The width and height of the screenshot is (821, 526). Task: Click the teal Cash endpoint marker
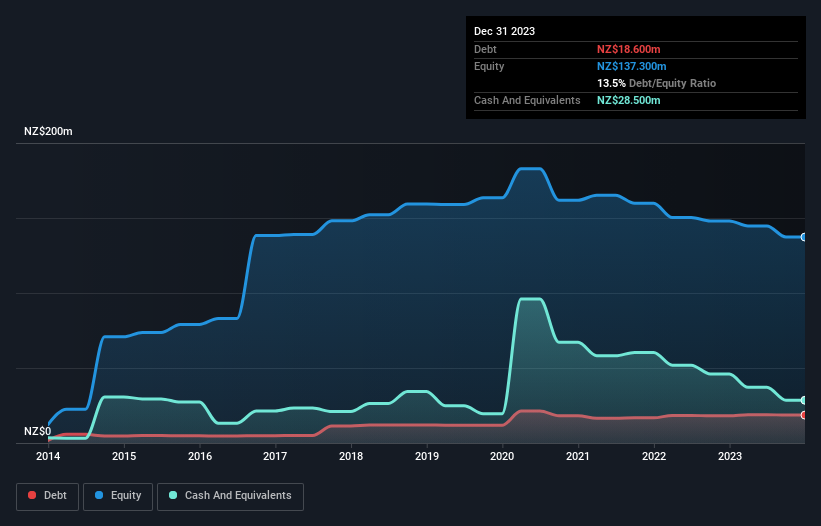[804, 400]
